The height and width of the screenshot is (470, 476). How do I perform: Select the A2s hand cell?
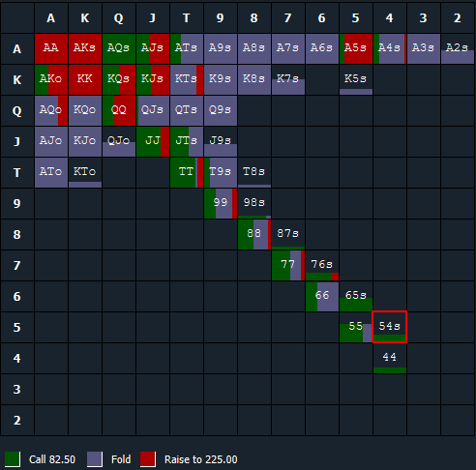458,48
